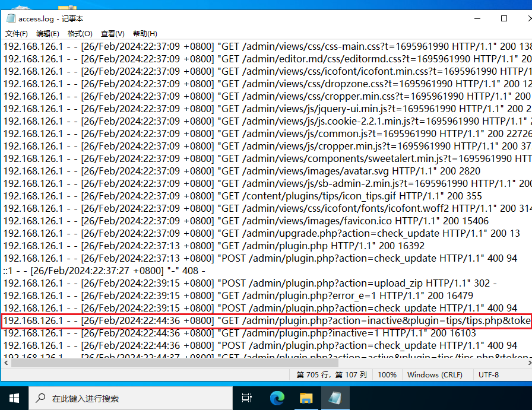Launch Microsoft Edge from the taskbar
Viewport: 532px width, 410px height.
click(277, 398)
